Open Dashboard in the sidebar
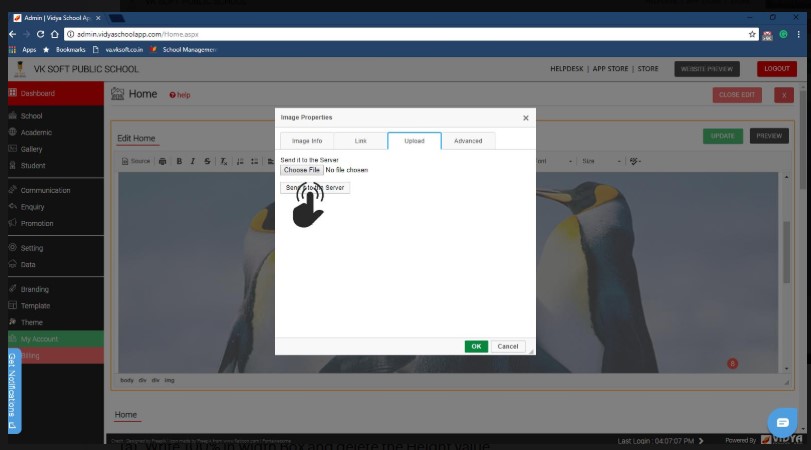811x450 pixels. pyautogui.click(x=56, y=94)
